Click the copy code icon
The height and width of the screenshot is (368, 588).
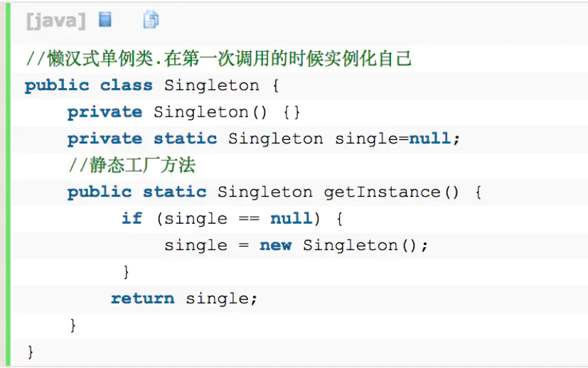click(151, 19)
